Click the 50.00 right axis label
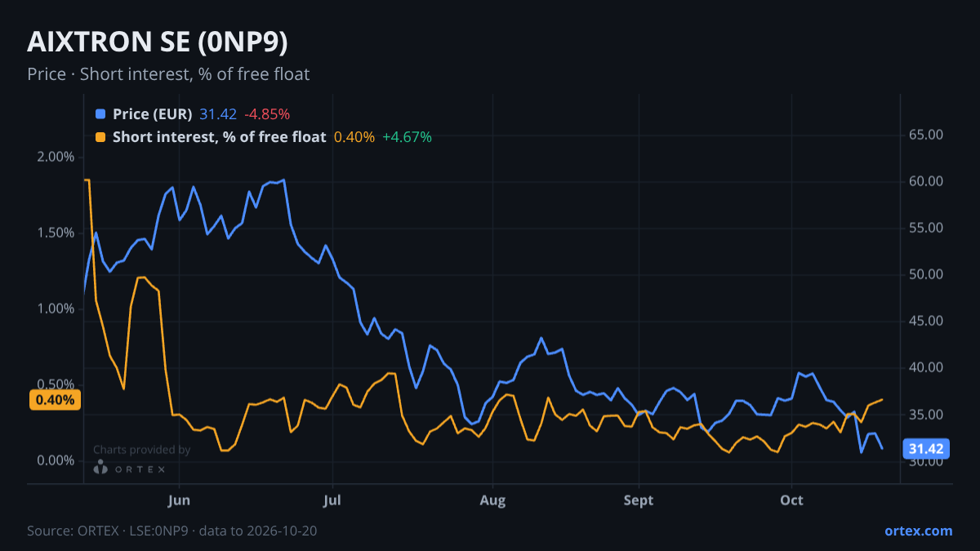 [x=926, y=274]
